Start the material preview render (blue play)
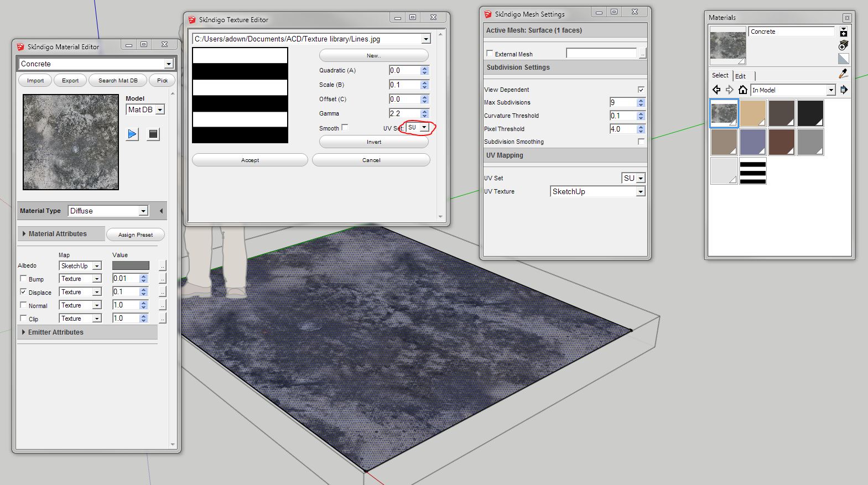Viewport: 868px width, 485px height. tap(132, 134)
